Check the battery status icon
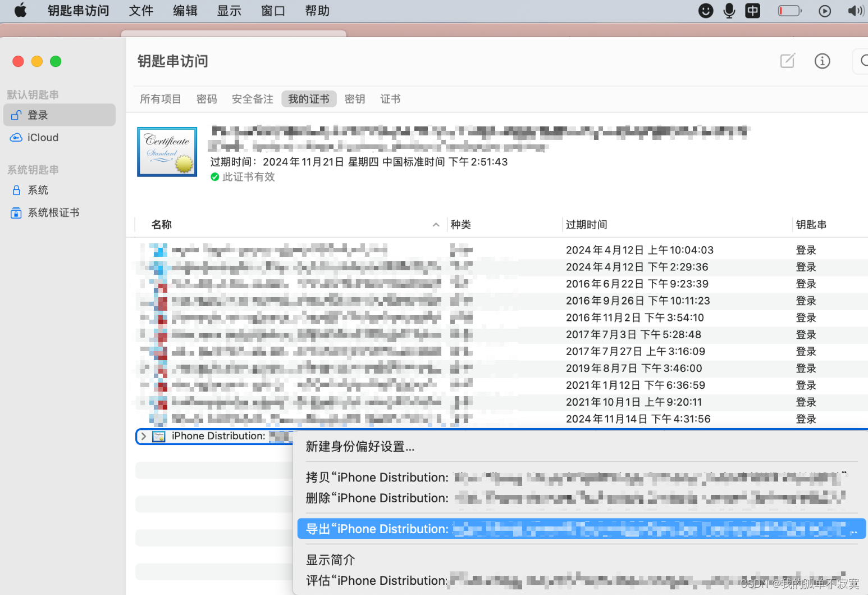 click(x=789, y=11)
